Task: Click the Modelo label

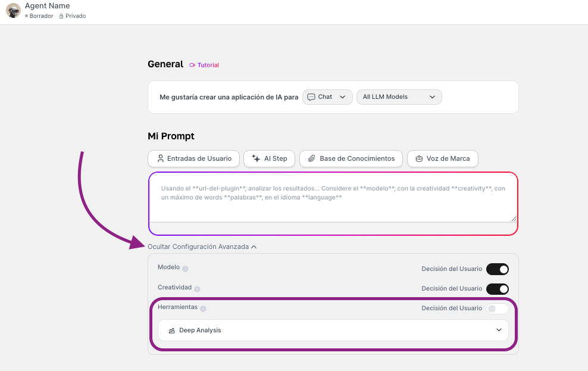Action: 168,267
